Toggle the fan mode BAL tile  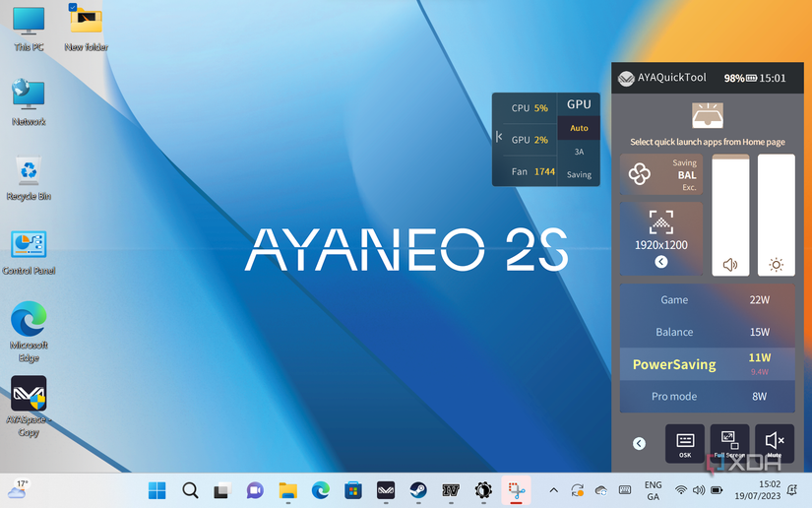[661, 174]
